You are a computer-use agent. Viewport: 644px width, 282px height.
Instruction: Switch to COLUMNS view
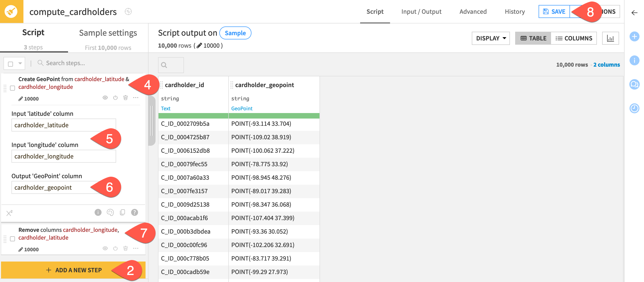574,38
